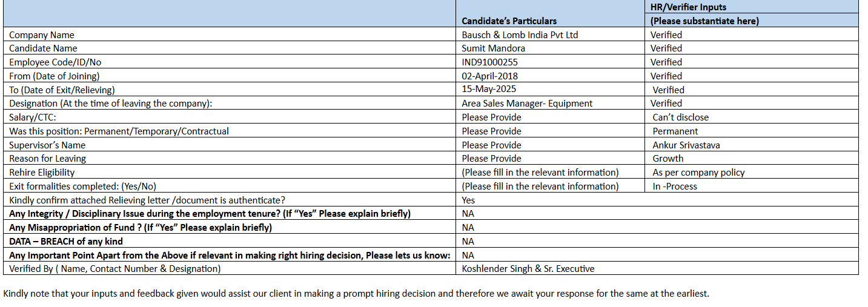Click the DATA – BREACH of any kind label
The image size is (868, 307).
pyautogui.click(x=66, y=242)
